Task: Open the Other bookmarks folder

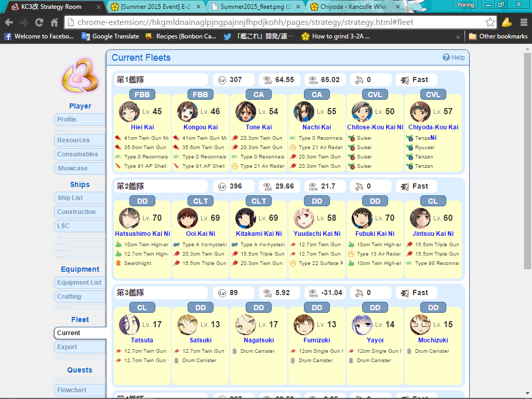Action: 498,36
